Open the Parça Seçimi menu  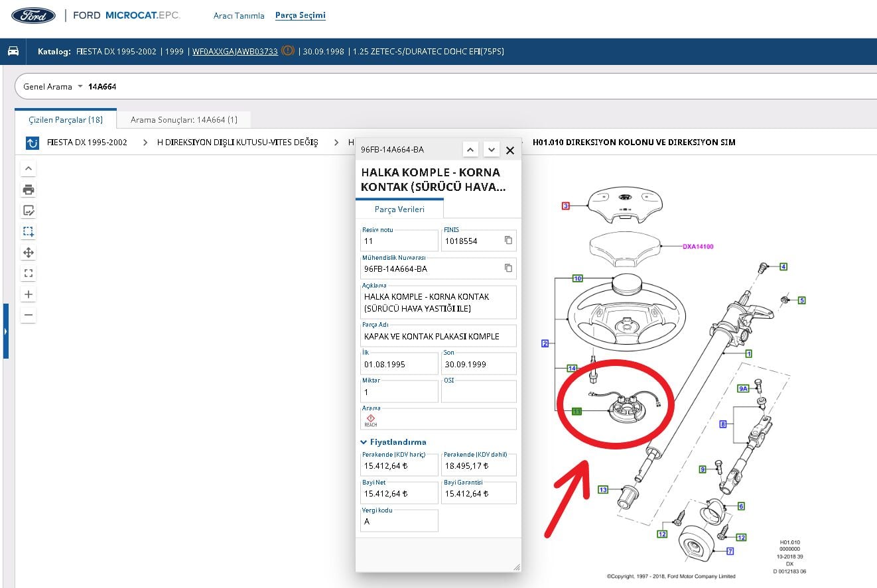(301, 15)
